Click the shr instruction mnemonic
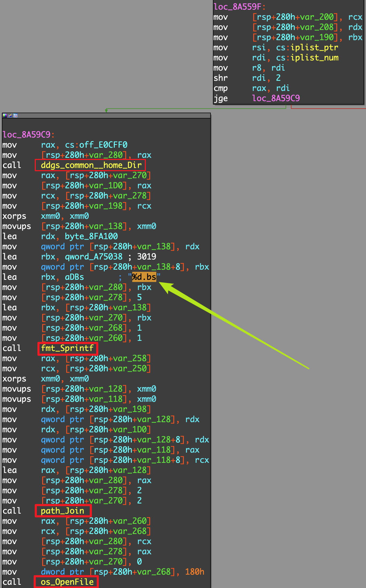Viewport: 366px width, 588px height. (x=221, y=78)
